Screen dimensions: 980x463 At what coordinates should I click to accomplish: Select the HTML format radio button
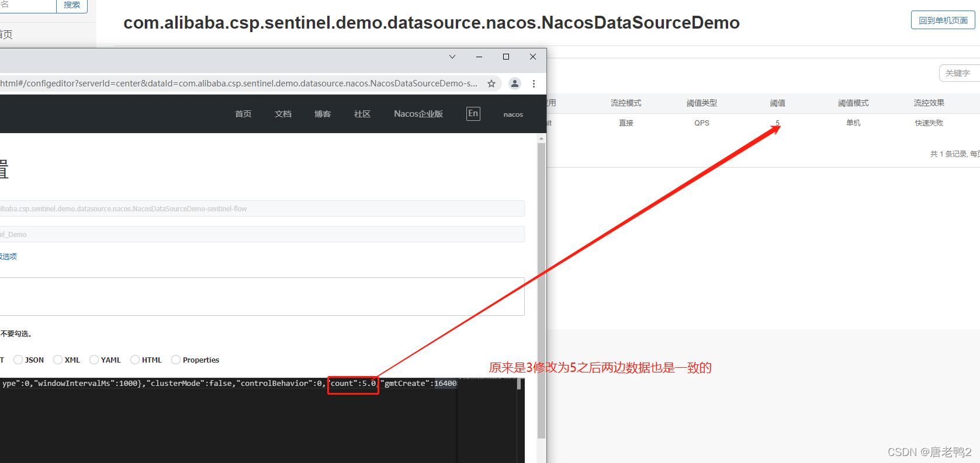click(x=135, y=360)
